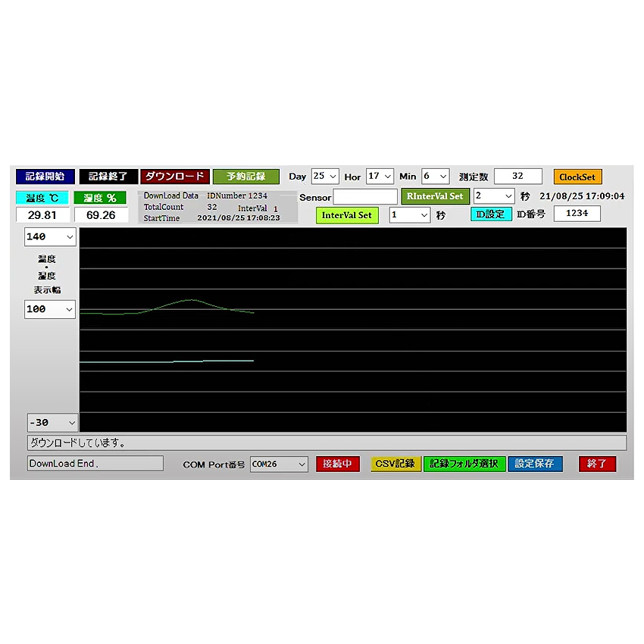Open the RInterVal seconds dropdown showing 2

pos(493,196)
